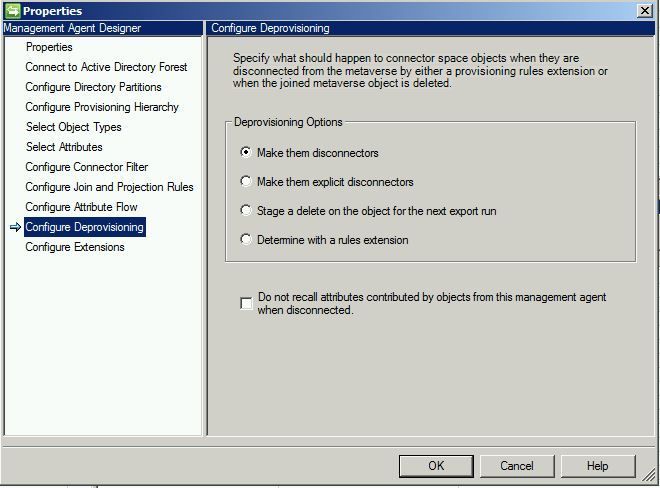Open Configure Join and Projection Rules
660x488 pixels.
point(109,187)
